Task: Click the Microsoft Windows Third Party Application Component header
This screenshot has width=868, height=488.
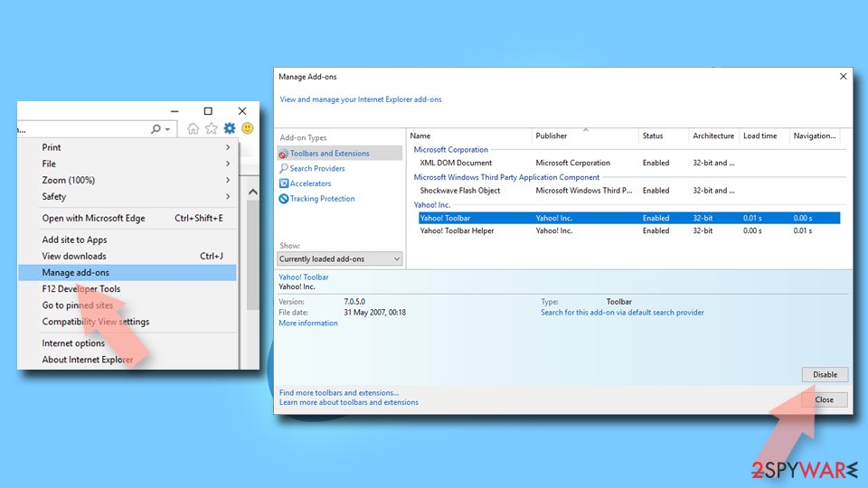Action: pos(506,177)
